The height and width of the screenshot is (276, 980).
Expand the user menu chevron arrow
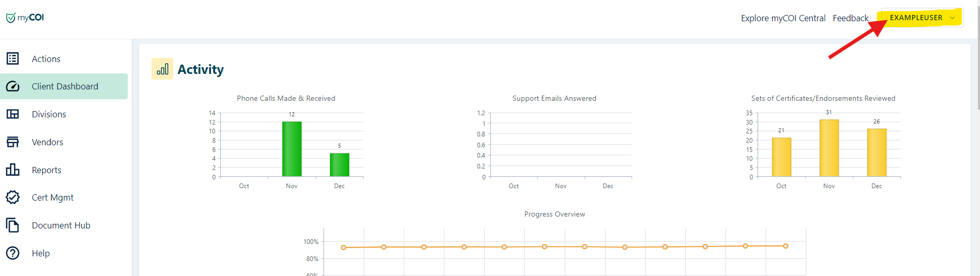[x=952, y=18]
